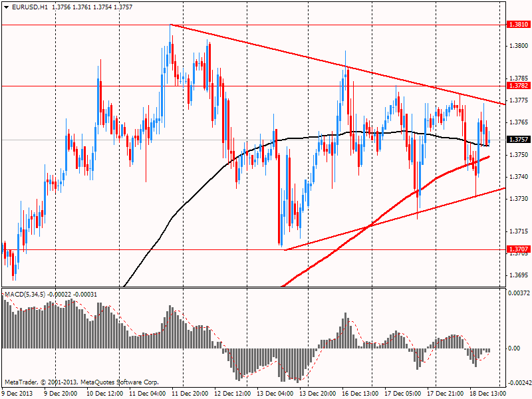The image size is (532, 399).
Task: Select the EURUSD,H1 chart title text
Action: pos(29,7)
